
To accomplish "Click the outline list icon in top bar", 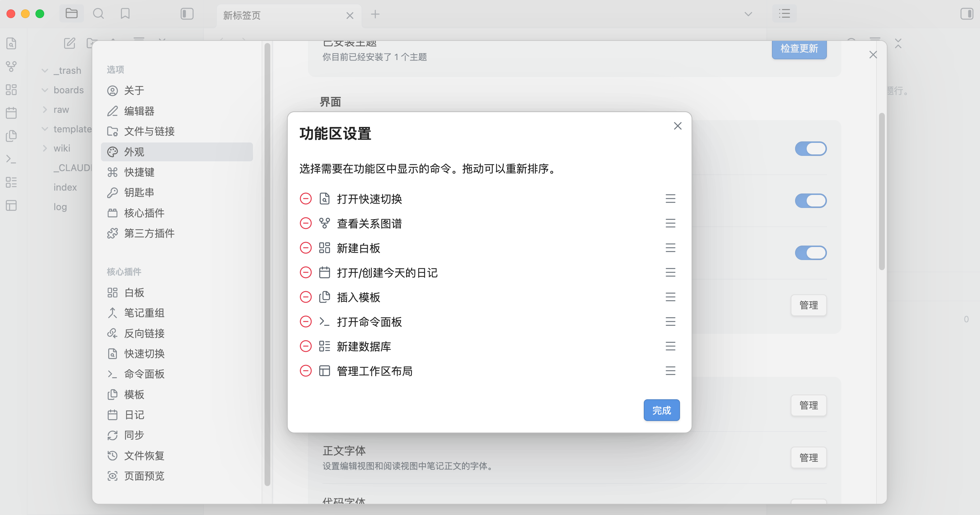I will coord(784,14).
